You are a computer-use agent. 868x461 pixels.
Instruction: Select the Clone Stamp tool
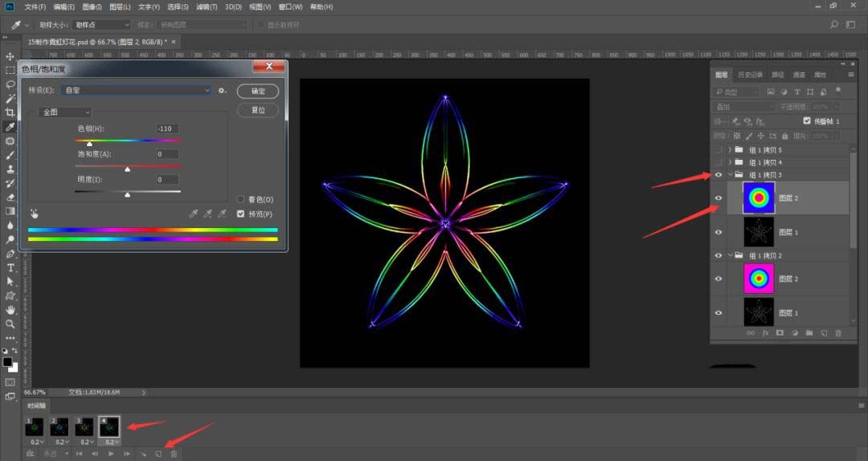pos(10,169)
